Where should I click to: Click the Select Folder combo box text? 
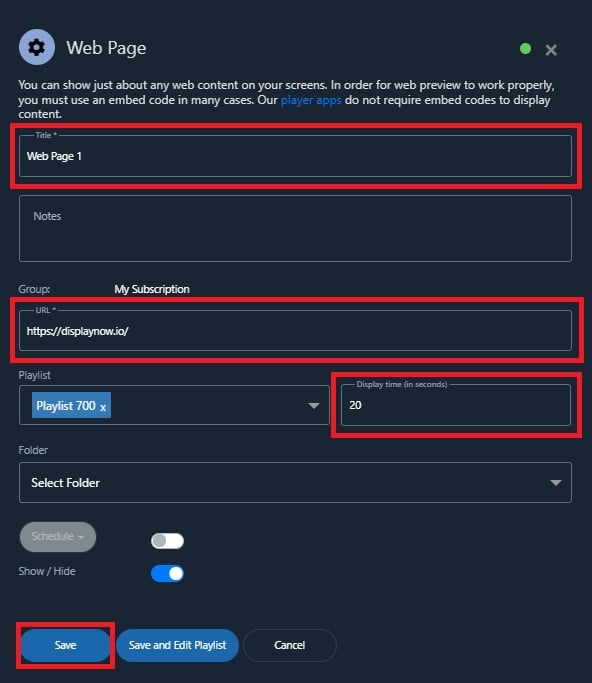point(65,483)
